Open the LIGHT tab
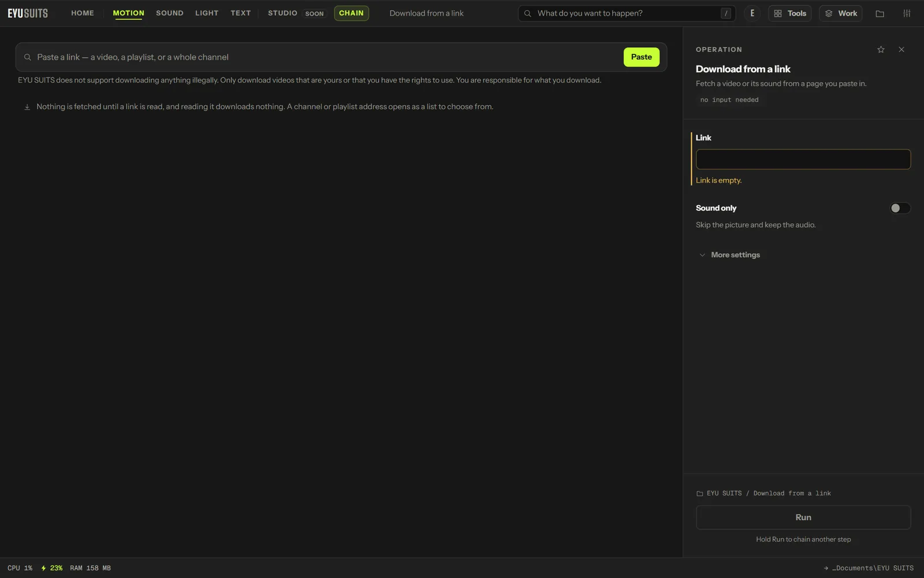The height and width of the screenshot is (578, 924). click(x=207, y=13)
